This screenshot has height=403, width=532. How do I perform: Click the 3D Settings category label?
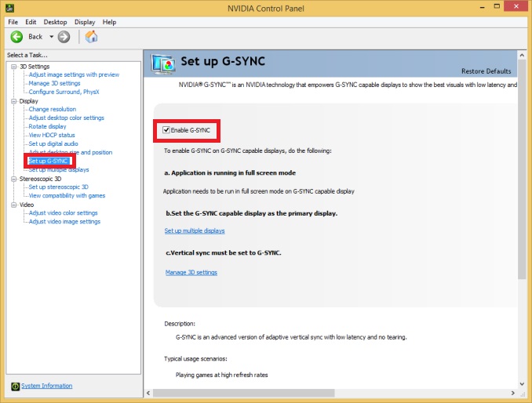tap(35, 67)
